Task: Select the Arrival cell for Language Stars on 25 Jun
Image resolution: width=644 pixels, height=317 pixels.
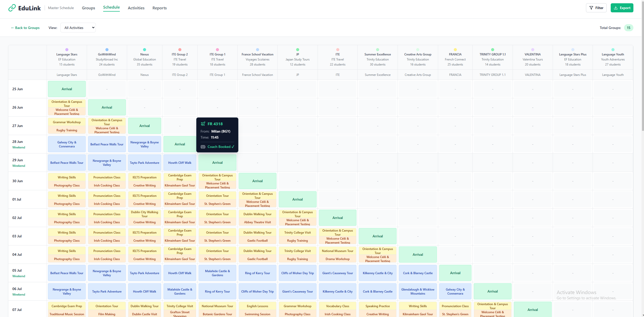Action: coord(67,89)
